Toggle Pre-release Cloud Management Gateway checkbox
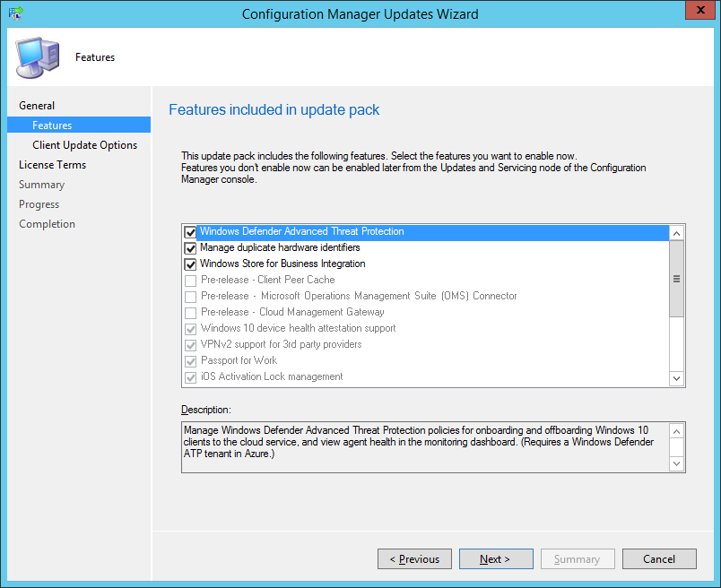 pos(190,313)
